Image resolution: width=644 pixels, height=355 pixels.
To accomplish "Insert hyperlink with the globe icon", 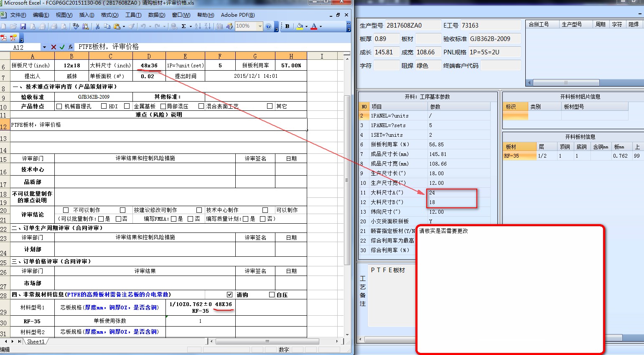I will tap(174, 26).
